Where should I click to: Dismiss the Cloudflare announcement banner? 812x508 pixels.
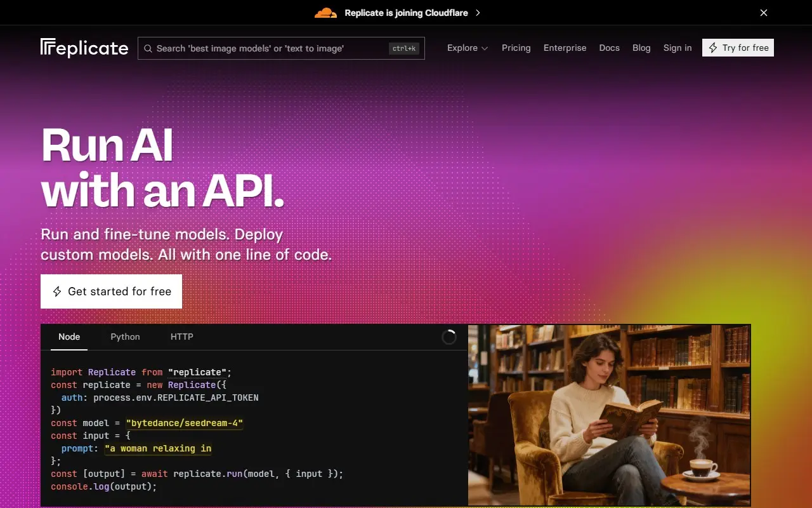tap(764, 13)
